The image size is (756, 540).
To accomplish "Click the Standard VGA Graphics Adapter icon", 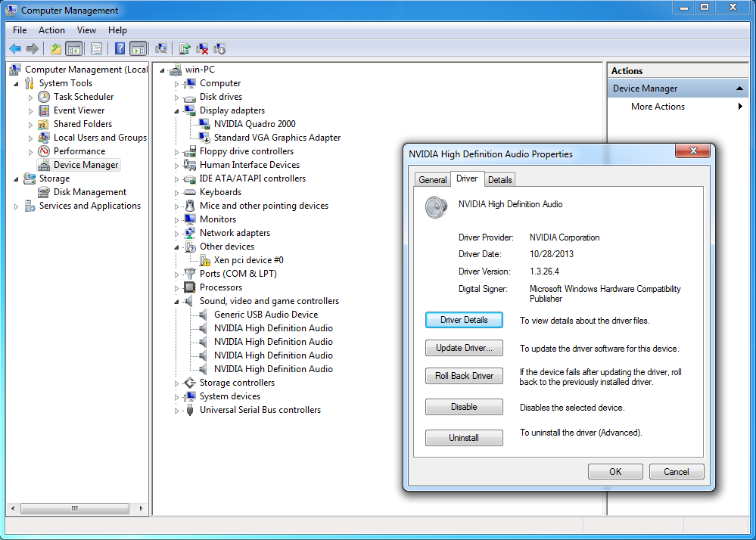I will tap(204, 138).
